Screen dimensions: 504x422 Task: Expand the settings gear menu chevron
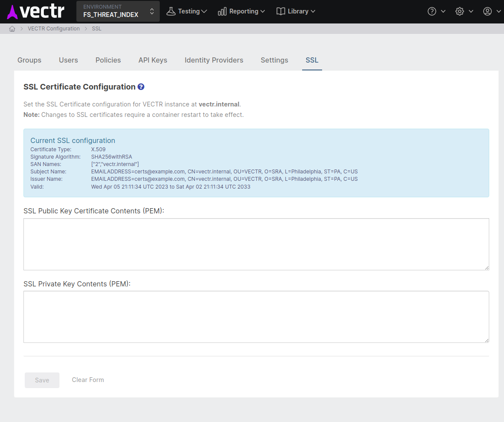(471, 11)
